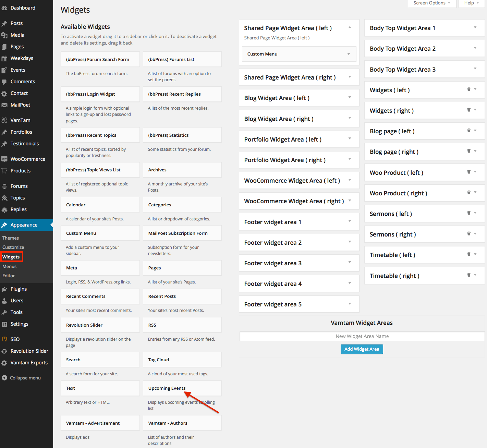Screen dimensions: 487x448
Task: Click trash icon for Timetable ( right )
Action: (x=469, y=275)
